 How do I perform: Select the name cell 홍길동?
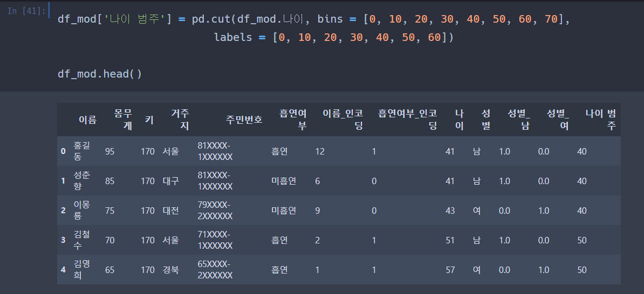82,151
